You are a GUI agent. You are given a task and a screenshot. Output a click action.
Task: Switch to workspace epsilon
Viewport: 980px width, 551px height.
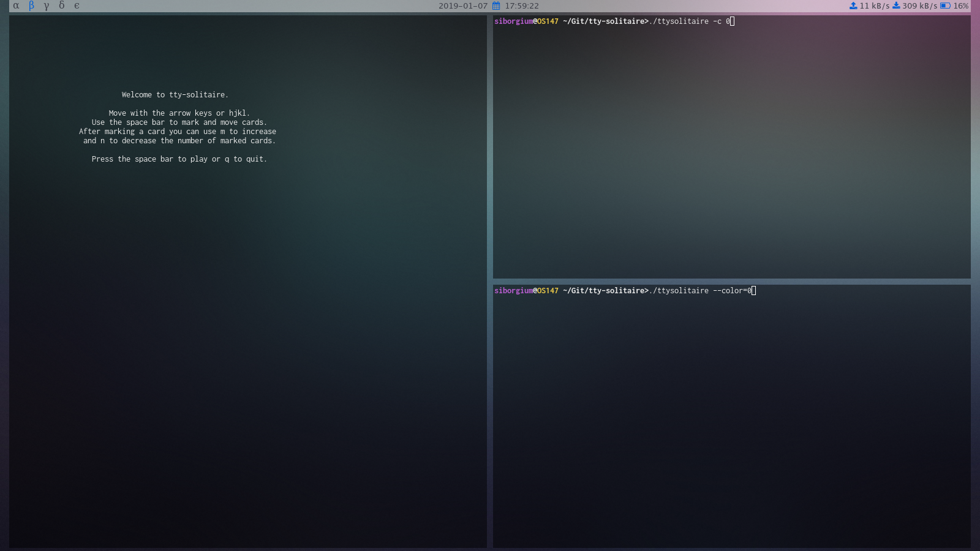77,6
